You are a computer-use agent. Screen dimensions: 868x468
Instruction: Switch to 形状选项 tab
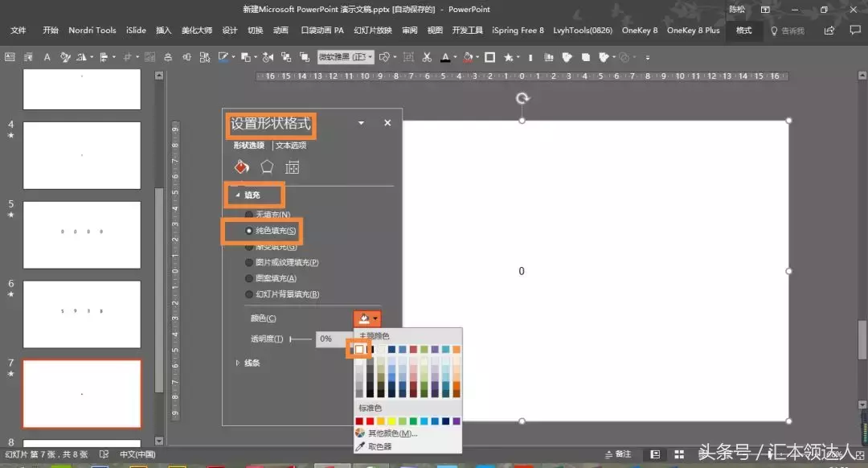pyautogui.click(x=248, y=145)
